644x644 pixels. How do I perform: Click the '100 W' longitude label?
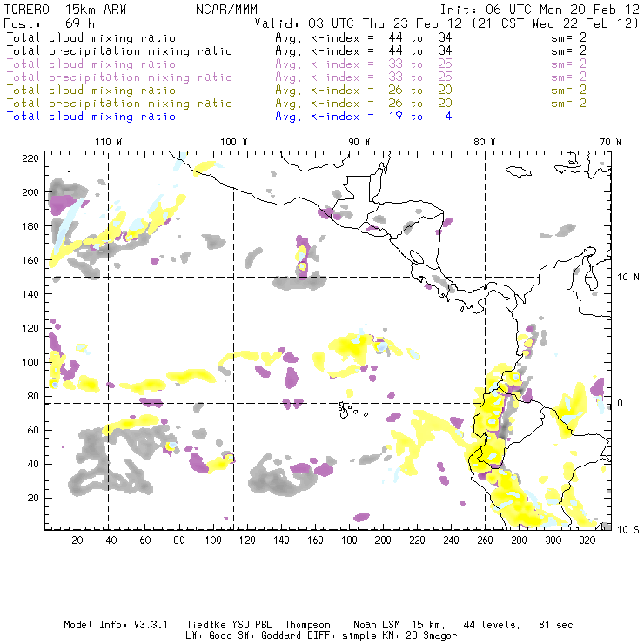coord(234,142)
